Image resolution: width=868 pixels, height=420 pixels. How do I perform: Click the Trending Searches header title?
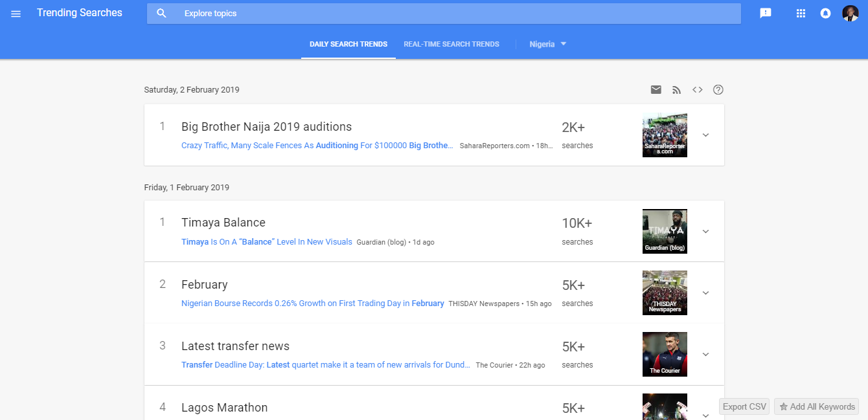tap(80, 13)
